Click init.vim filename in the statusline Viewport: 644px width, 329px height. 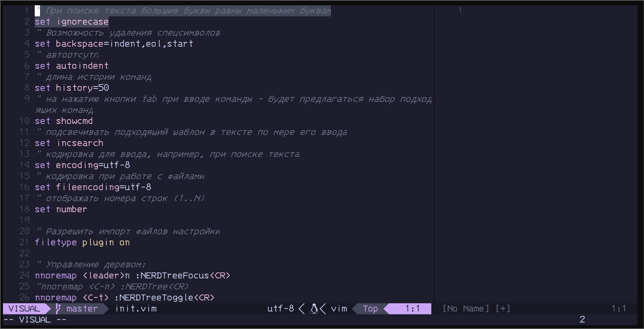click(136, 309)
